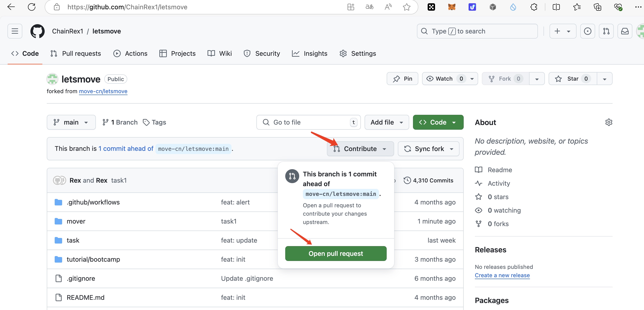Open the GitHub hamburger navigation menu
Screen dimensions: 644x310
coord(15,31)
